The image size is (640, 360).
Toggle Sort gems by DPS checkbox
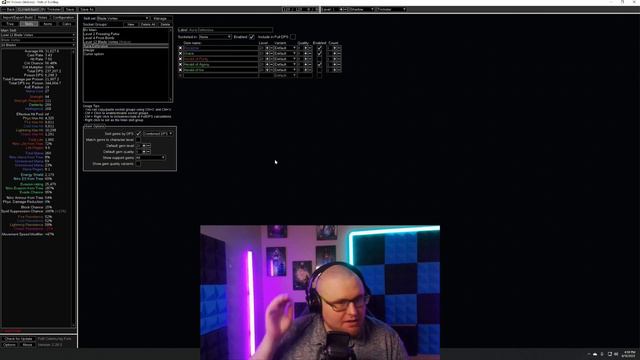pos(138,133)
